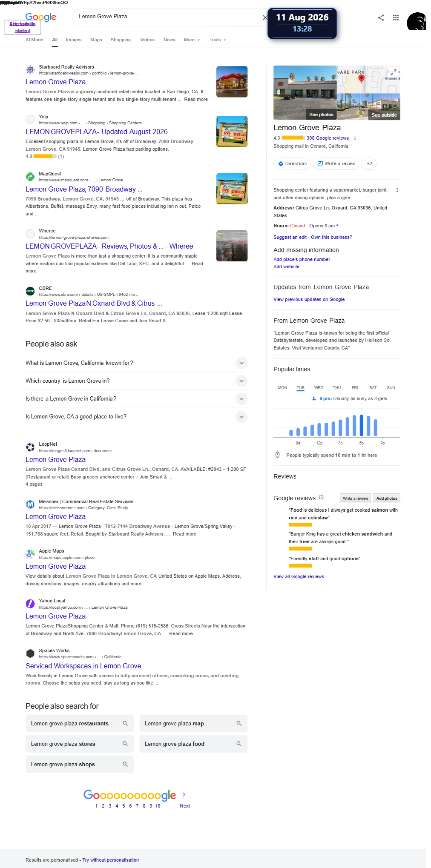
Task: Click the search icon on 'Lemon grove plaza map'
Action: pyautogui.click(x=239, y=723)
